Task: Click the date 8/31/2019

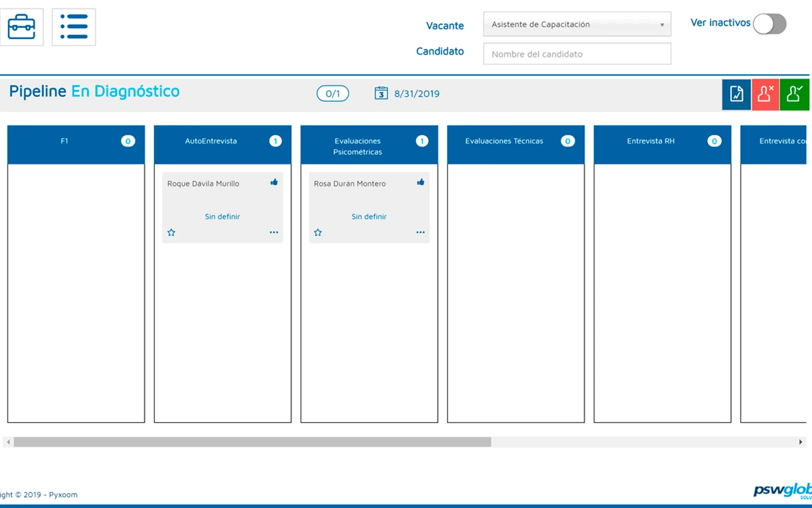Action: pos(417,94)
